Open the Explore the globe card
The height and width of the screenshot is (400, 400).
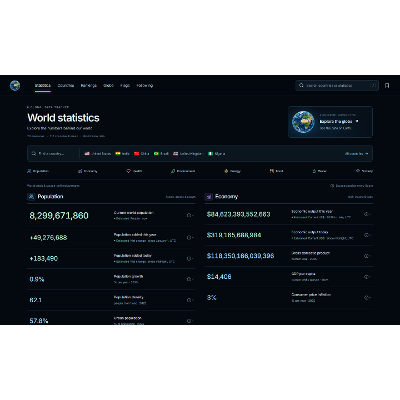pyautogui.click(x=330, y=122)
